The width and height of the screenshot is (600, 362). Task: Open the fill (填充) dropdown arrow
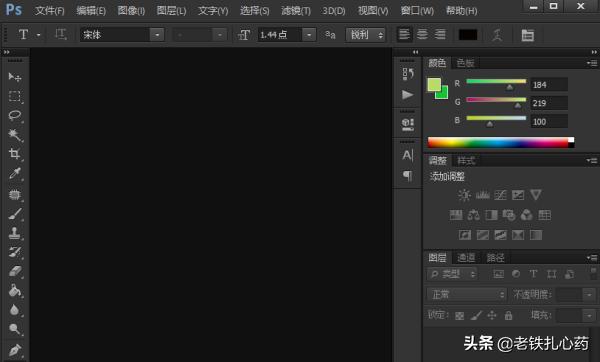[589, 316]
